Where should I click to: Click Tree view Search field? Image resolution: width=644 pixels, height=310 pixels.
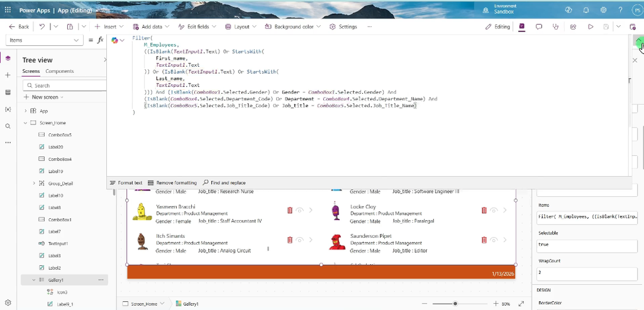(x=65, y=86)
